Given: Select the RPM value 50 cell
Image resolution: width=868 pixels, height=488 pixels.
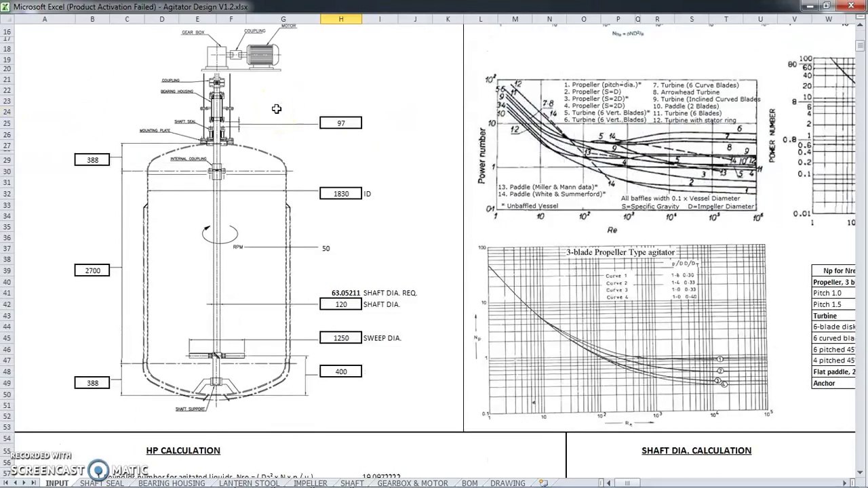Looking at the screenshot, I should point(340,249).
